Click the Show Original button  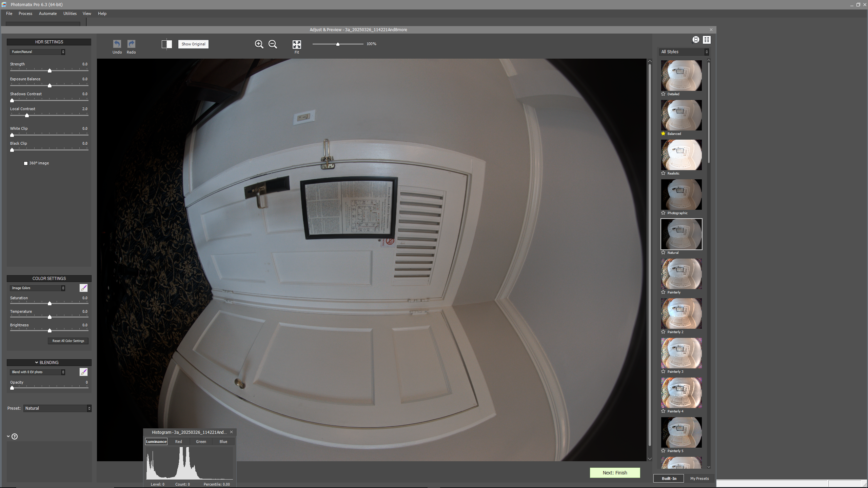click(x=193, y=44)
